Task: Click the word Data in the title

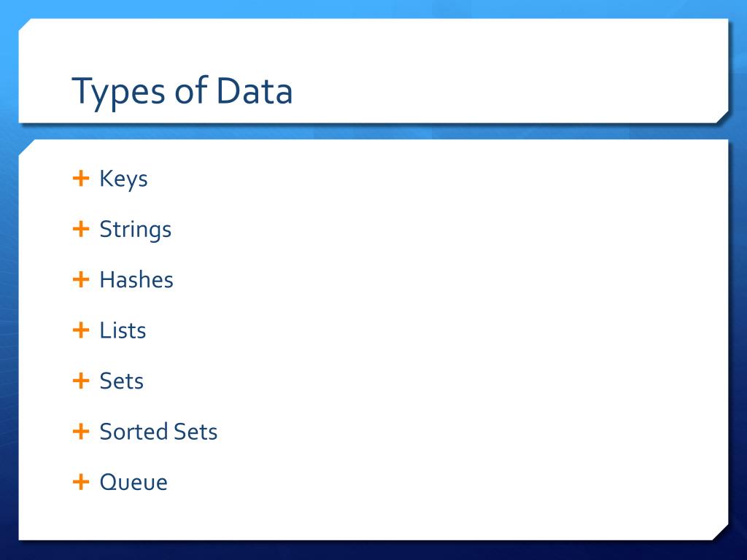Action: pyautogui.click(x=254, y=90)
